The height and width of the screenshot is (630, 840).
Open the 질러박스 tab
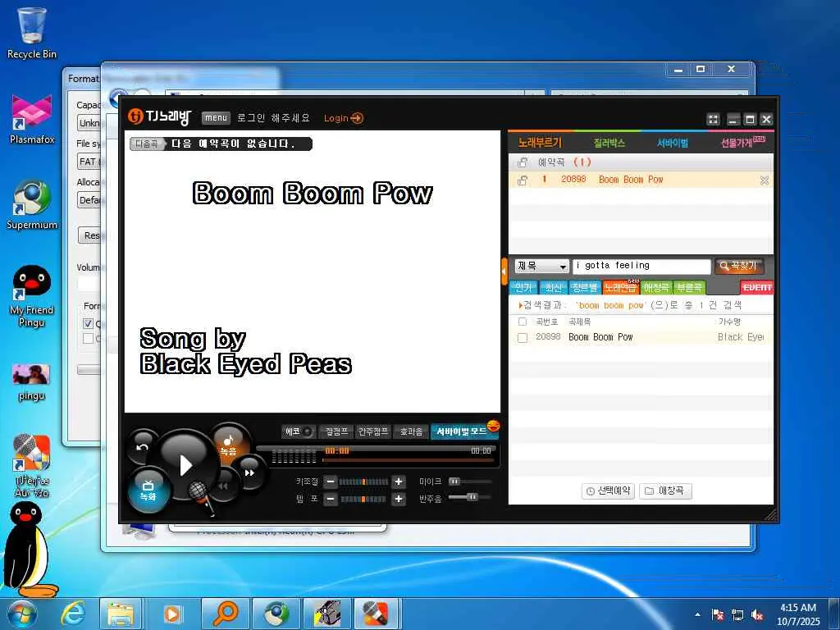[x=609, y=143]
